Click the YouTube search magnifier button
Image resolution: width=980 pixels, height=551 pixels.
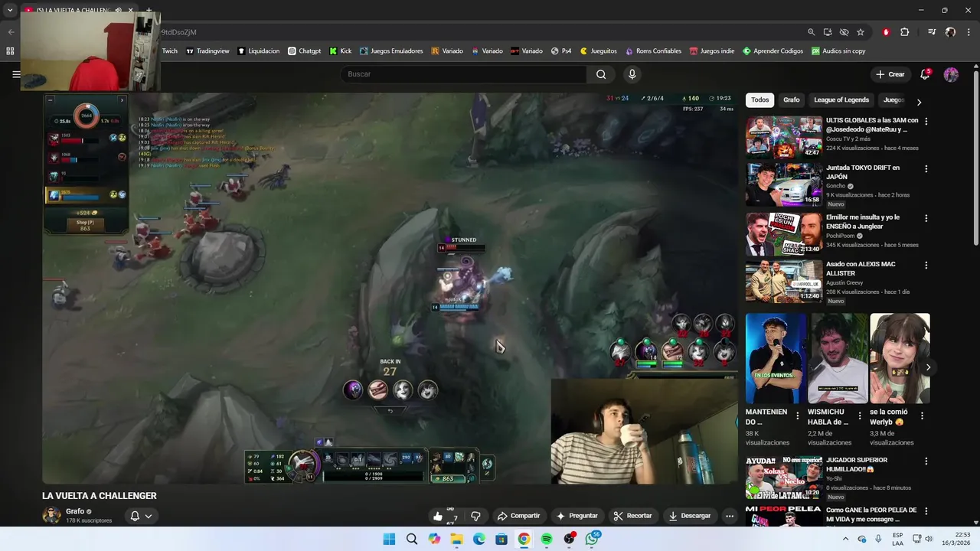[x=601, y=74]
